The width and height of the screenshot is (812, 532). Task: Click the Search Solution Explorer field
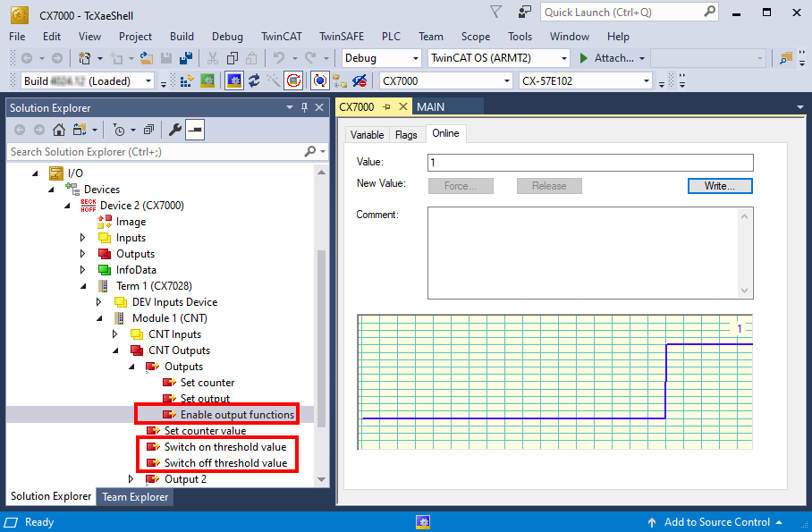167,152
